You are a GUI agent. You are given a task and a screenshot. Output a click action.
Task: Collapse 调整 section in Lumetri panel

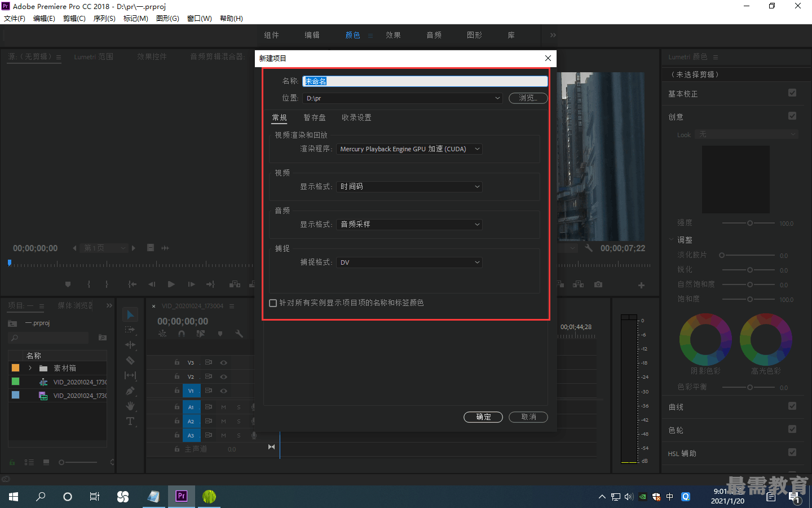click(671, 240)
